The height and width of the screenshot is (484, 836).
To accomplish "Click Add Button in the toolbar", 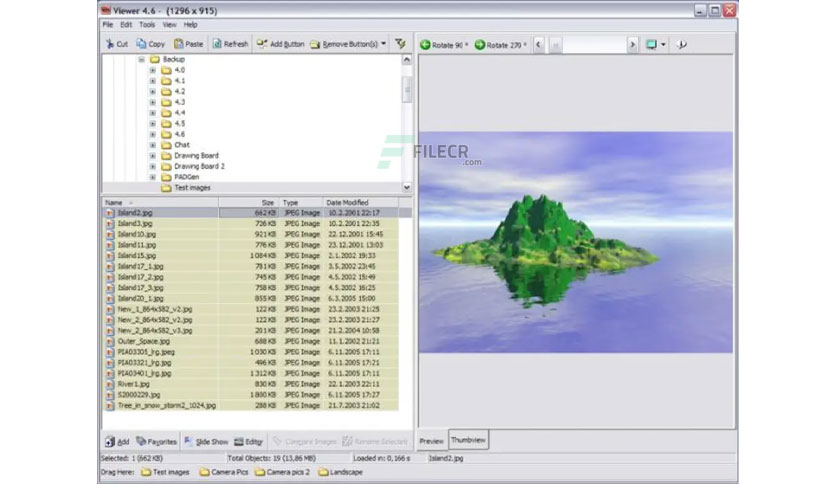I will (x=280, y=44).
